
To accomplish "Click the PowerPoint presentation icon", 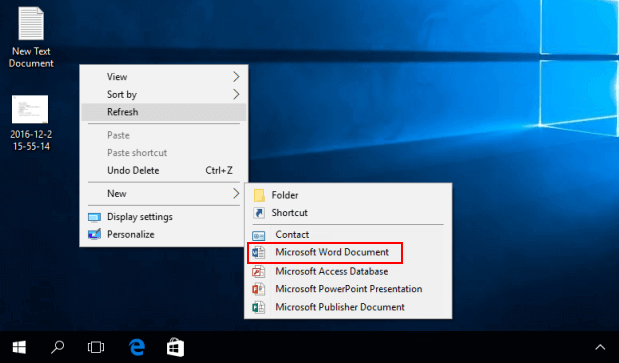I will [x=259, y=289].
